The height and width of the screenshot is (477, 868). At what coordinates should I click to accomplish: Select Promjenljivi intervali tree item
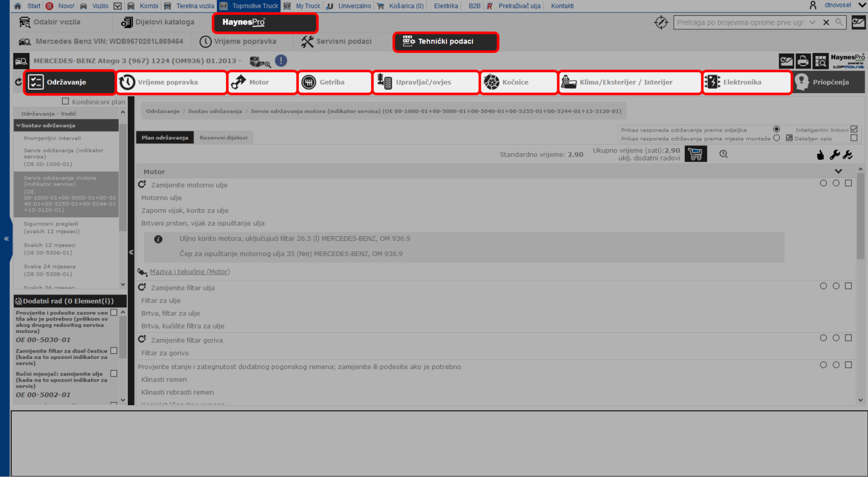(x=53, y=138)
